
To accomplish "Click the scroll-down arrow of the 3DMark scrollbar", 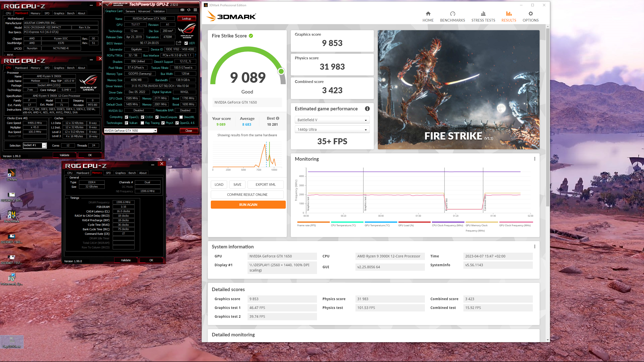I will (x=548, y=340).
